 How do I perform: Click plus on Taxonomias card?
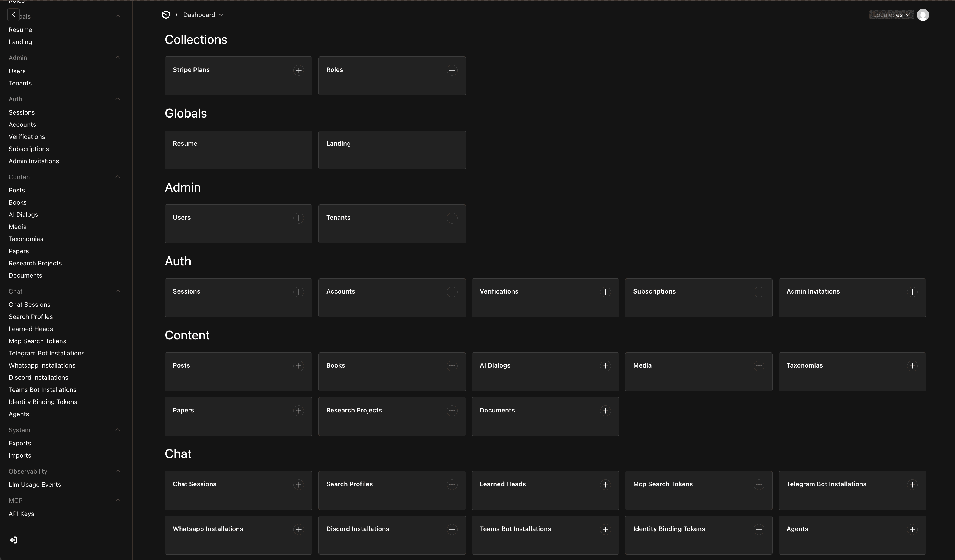tap(912, 366)
